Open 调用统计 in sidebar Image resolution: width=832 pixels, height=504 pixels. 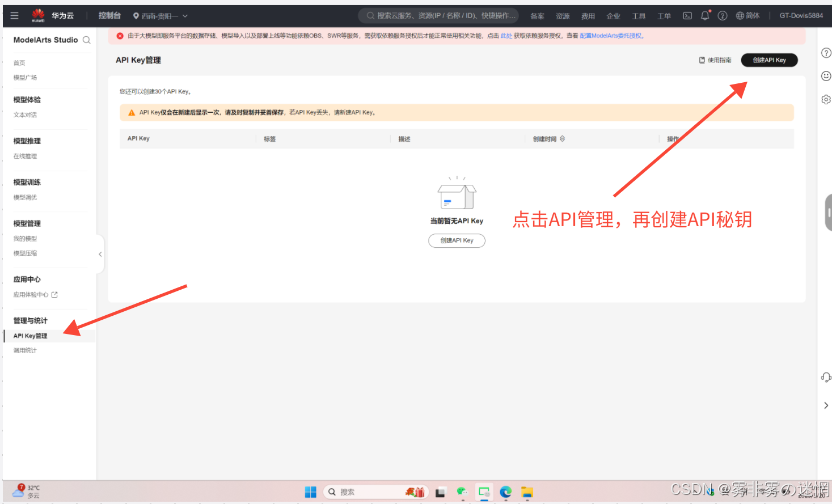point(25,351)
